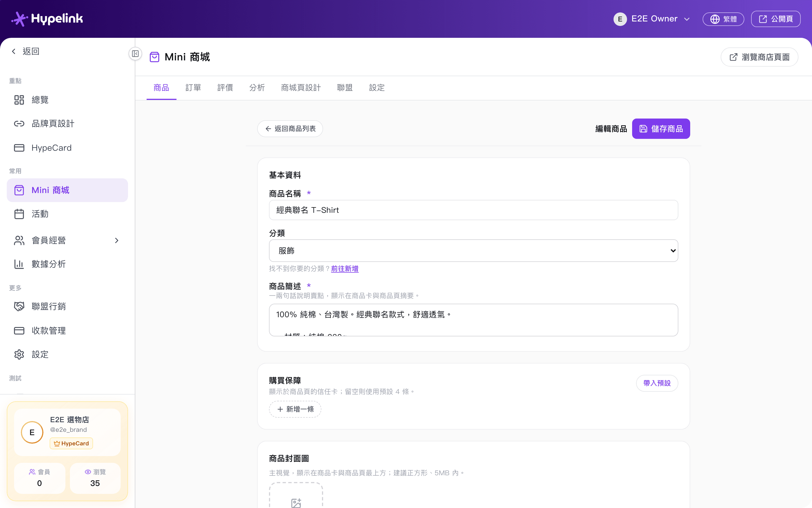Click the 收款管理 card icon
Viewport: 812px width, 508px height.
tap(19, 330)
